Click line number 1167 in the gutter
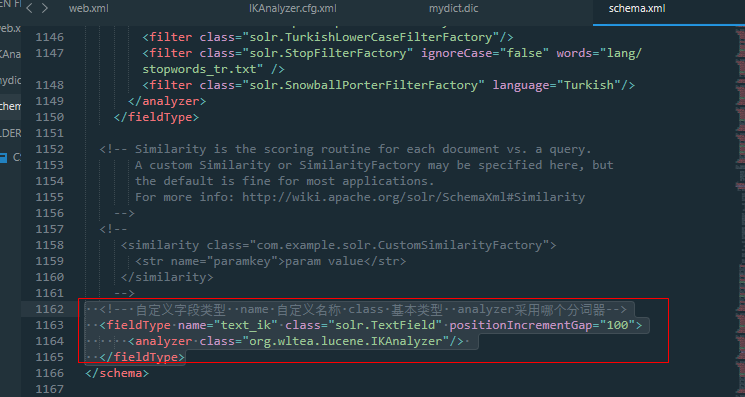This screenshot has height=397, width=745. (x=49, y=389)
